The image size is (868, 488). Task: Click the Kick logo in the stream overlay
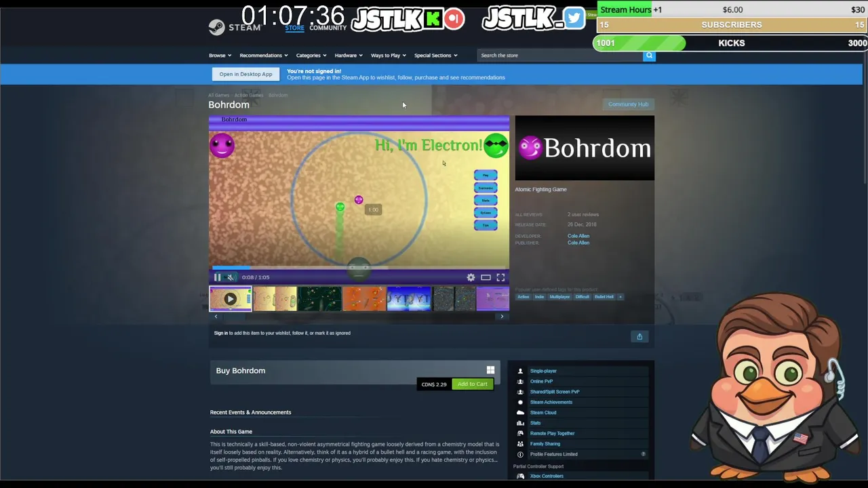[x=434, y=18]
